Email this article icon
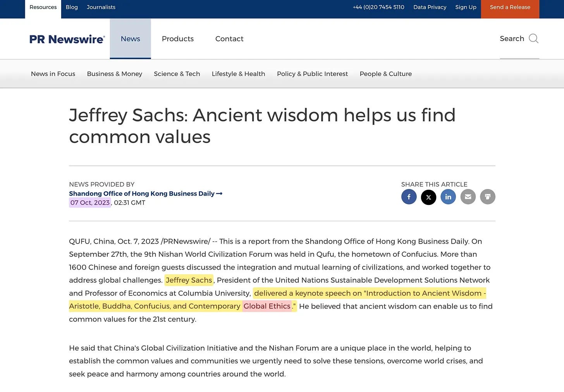This screenshot has height=392, width=564. [468, 197]
